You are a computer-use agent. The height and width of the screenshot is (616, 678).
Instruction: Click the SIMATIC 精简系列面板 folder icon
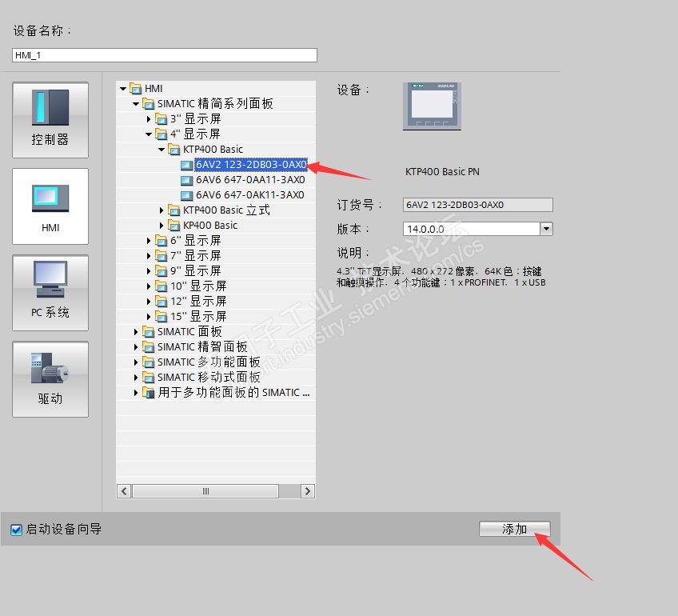tap(149, 104)
